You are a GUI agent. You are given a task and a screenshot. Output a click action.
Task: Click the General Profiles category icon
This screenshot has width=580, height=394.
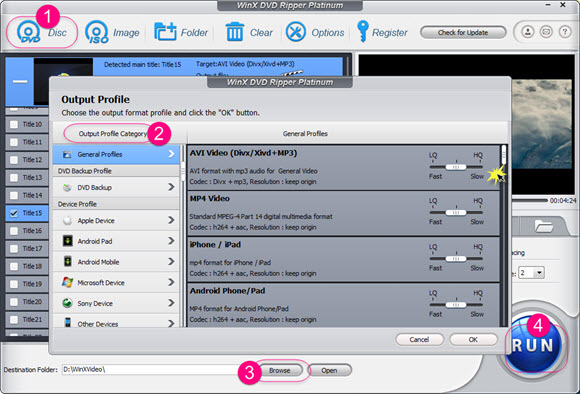coord(67,154)
